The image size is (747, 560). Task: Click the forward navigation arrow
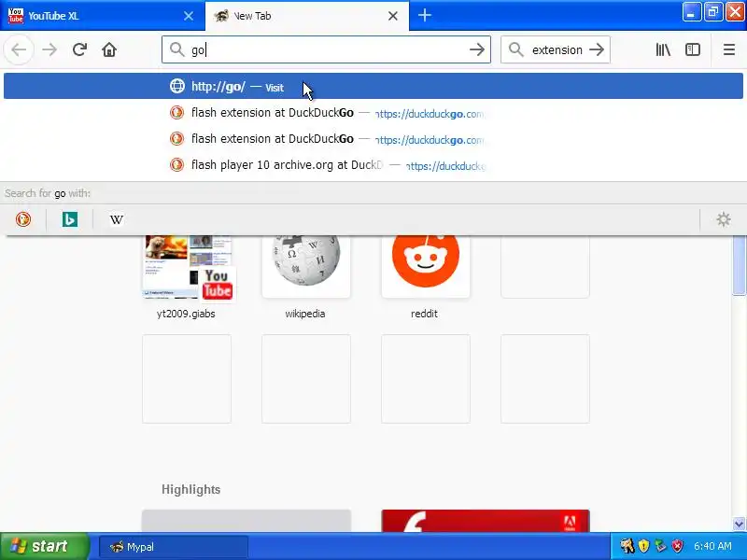(x=49, y=49)
